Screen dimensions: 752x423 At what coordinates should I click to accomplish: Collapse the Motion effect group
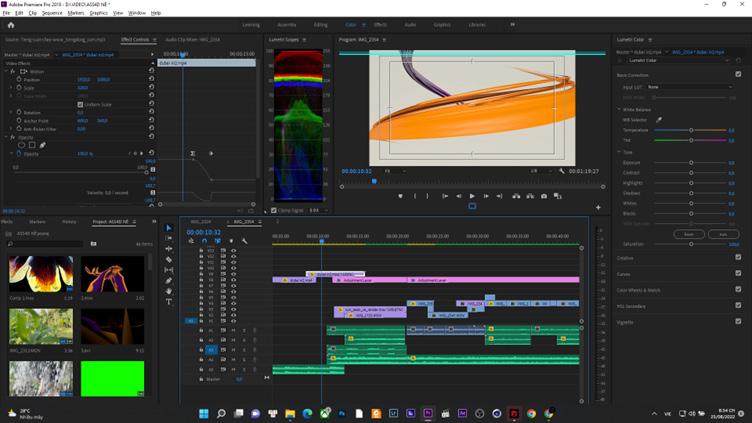click(6, 71)
